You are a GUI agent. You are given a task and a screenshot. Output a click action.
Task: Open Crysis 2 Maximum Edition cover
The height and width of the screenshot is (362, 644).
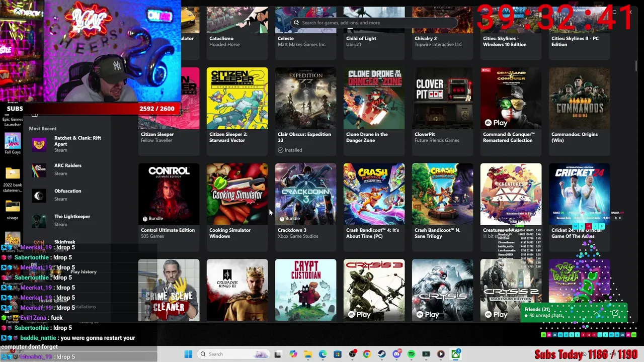tap(511, 290)
